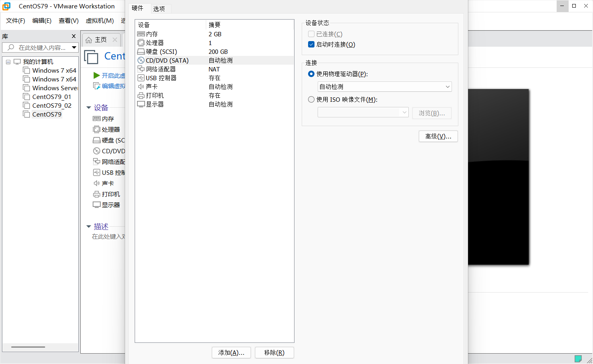This screenshot has width=593, height=364.
Task: Collapse the 设备 section in main window
Action: coord(89,108)
